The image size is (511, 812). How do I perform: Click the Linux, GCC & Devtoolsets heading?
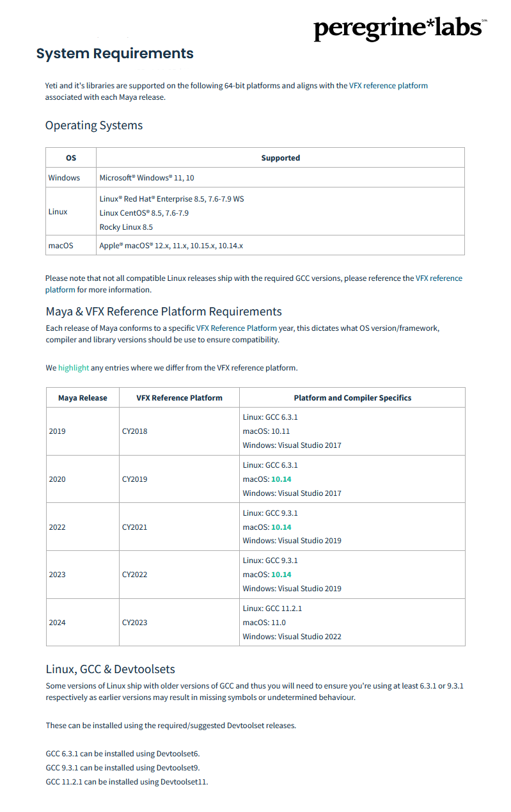coord(111,669)
